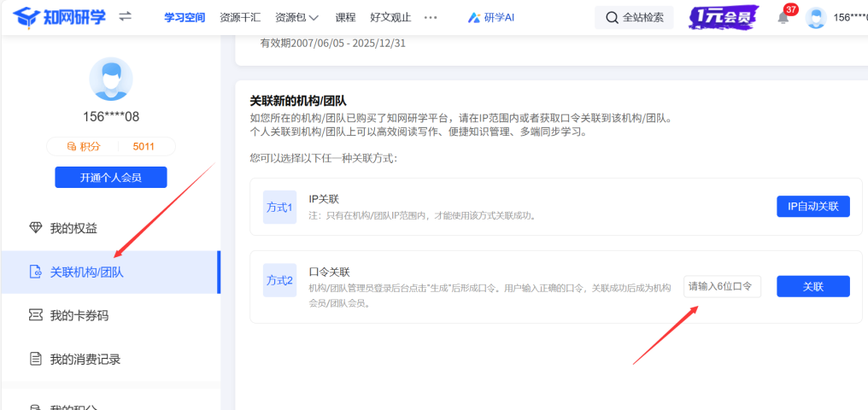Open 我的卡券码 in sidebar

click(79, 316)
